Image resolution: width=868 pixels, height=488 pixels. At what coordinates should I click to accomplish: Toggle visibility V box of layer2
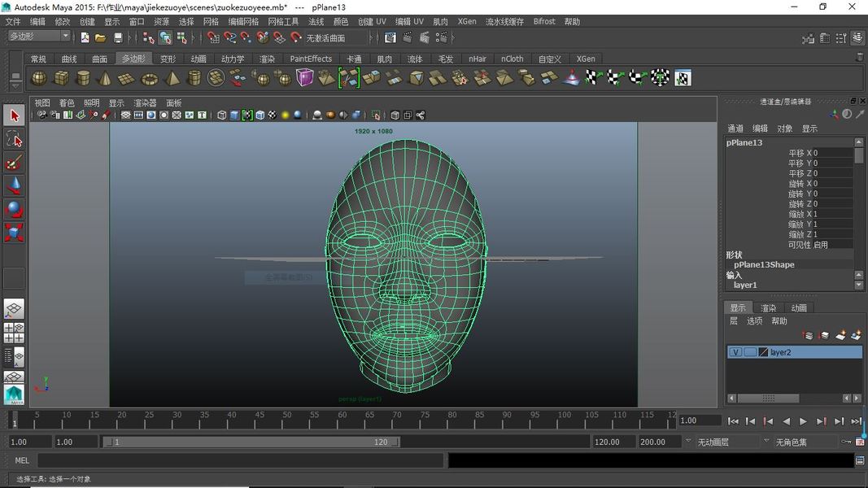[735, 352]
